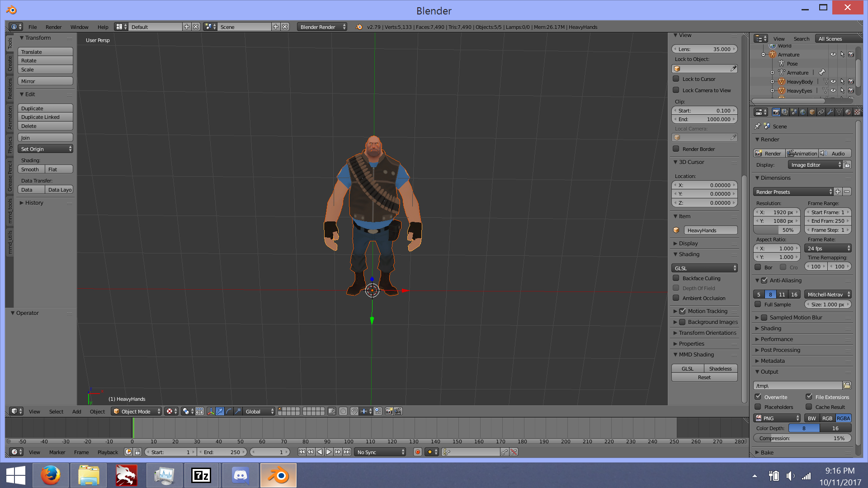Screen dimensions: 868x488
Task: Expand the HeavyBody tree node
Action: click(x=772, y=82)
